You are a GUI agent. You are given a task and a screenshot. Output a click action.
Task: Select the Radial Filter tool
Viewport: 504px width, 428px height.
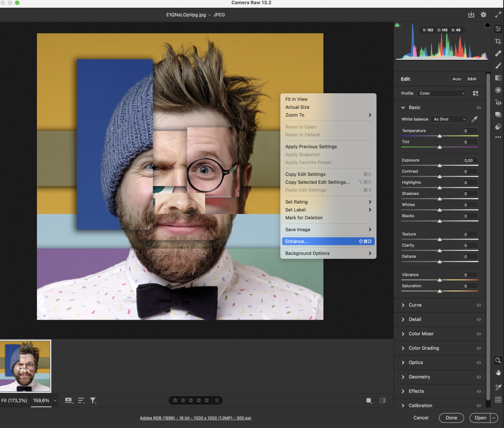click(x=498, y=90)
